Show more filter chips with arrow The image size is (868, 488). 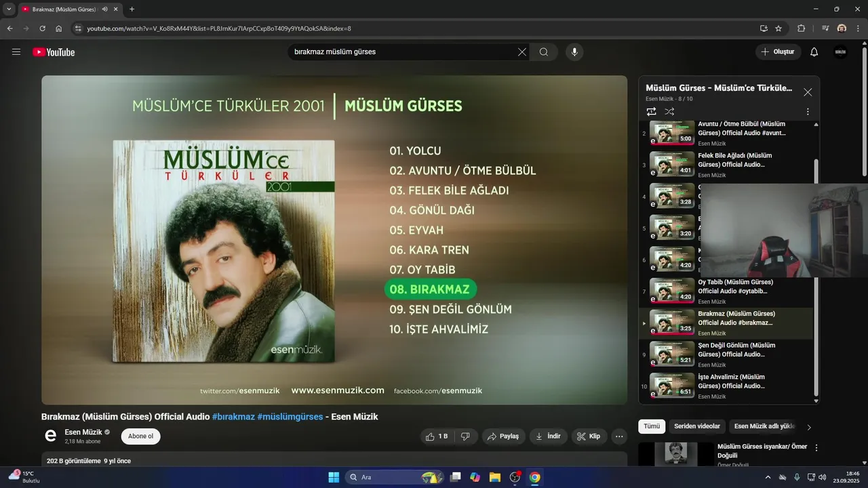coord(809,427)
